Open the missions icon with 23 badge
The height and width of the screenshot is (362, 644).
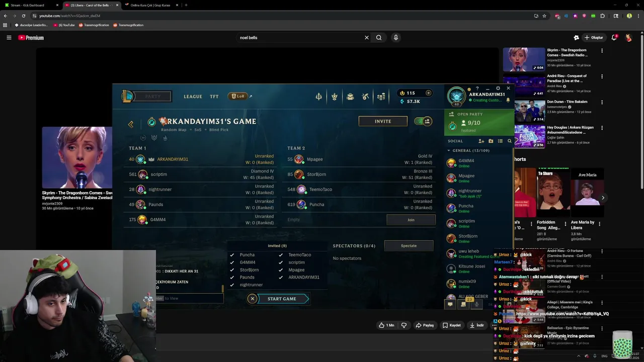[x=463, y=304]
